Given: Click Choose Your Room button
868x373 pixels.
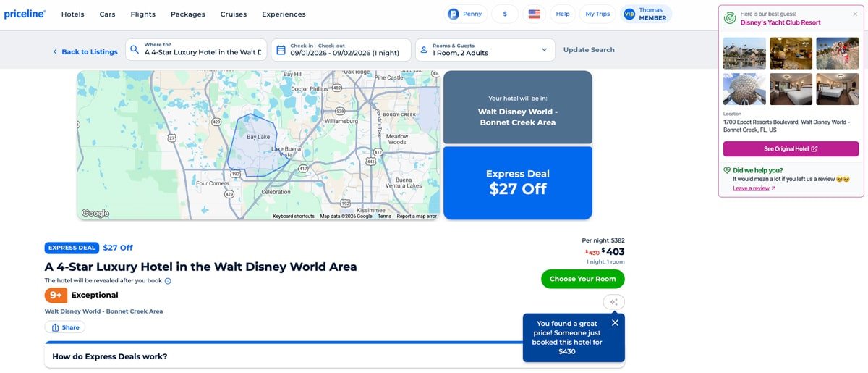Looking at the screenshot, I should 582,279.
